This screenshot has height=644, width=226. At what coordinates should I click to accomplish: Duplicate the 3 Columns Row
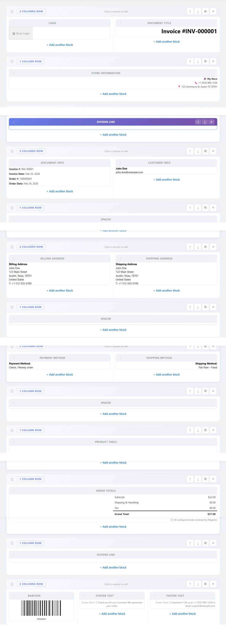(x=205, y=584)
